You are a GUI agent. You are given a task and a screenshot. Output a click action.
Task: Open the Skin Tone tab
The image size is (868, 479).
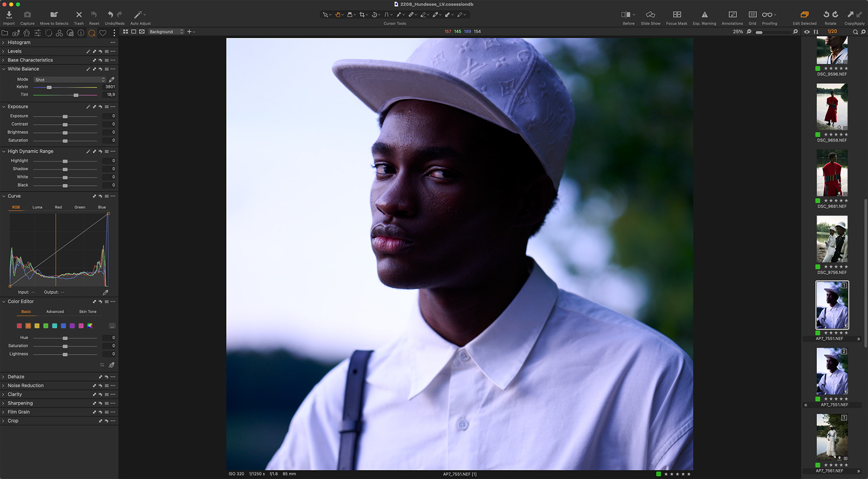click(88, 312)
